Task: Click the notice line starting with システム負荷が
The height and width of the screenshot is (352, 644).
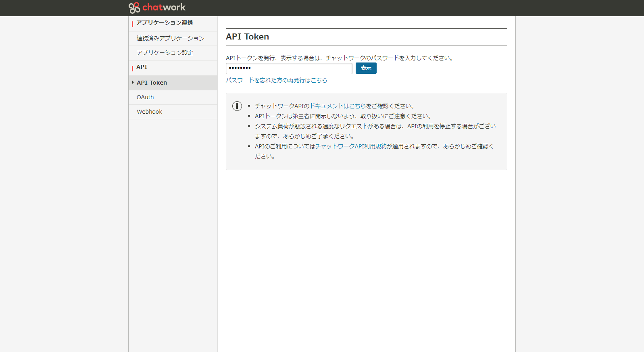Action: 375,131
